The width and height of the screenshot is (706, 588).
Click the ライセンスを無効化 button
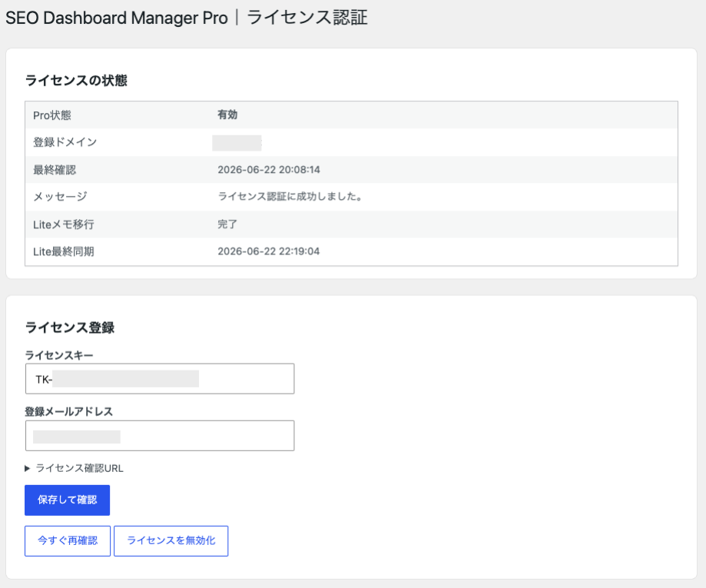point(171,540)
